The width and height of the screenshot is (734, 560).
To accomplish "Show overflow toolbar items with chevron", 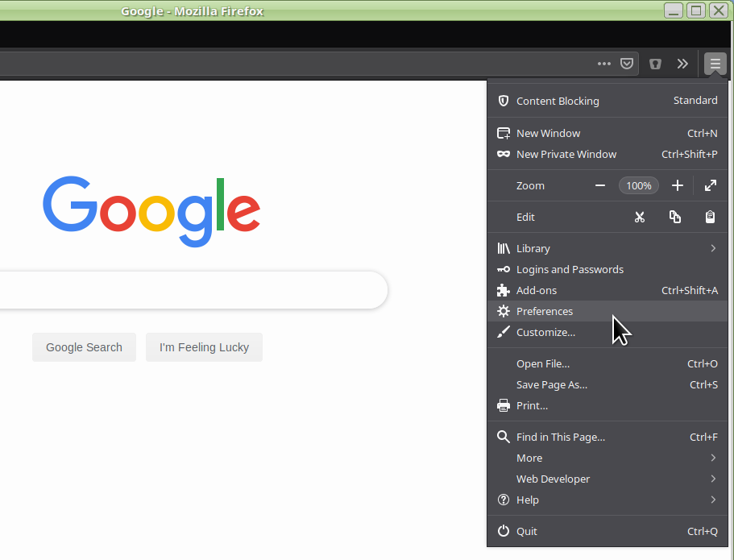I will tap(682, 64).
